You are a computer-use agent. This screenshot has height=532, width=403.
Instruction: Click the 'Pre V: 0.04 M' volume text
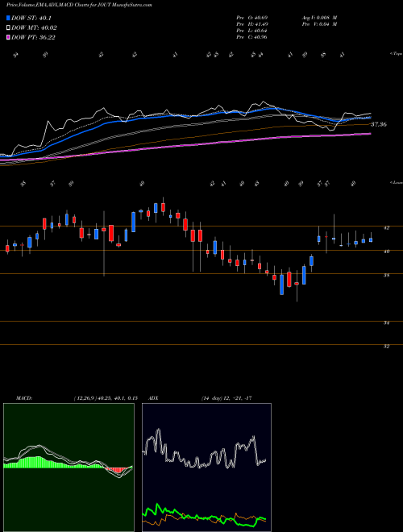(x=319, y=23)
